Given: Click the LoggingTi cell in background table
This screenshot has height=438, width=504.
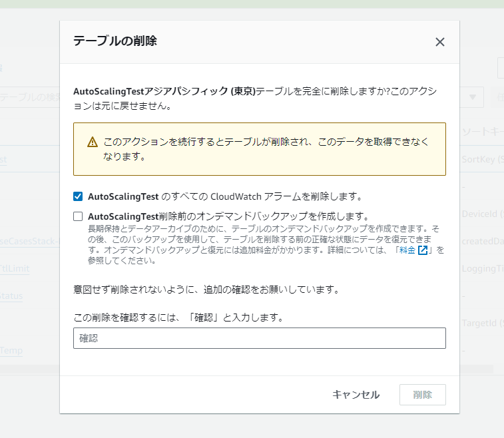Looking at the screenshot, I should 483,269.
